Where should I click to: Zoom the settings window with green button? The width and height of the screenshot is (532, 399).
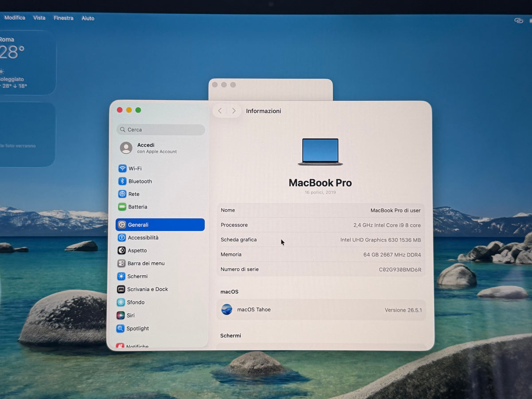point(138,110)
